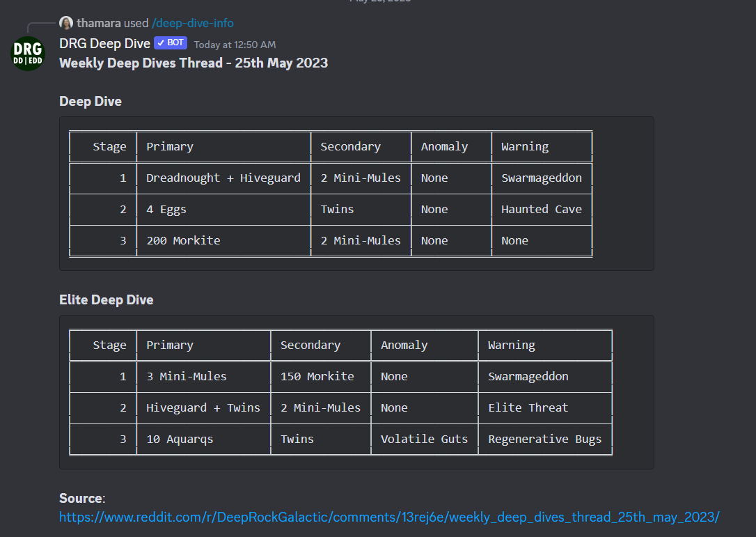Click the 'Deep Dive' section heading
Image resolution: width=756 pixels, height=537 pixels.
(x=90, y=101)
